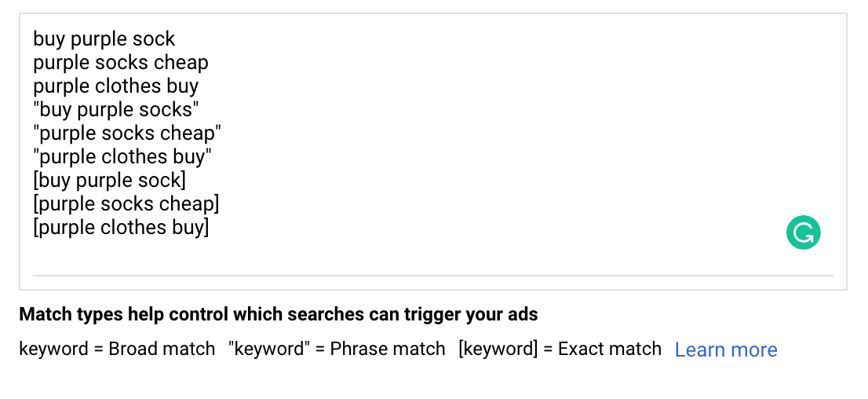This screenshot has height=399, width=868.
Task: Click empty space right of 'buy purple sock'
Action: (471, 39)
